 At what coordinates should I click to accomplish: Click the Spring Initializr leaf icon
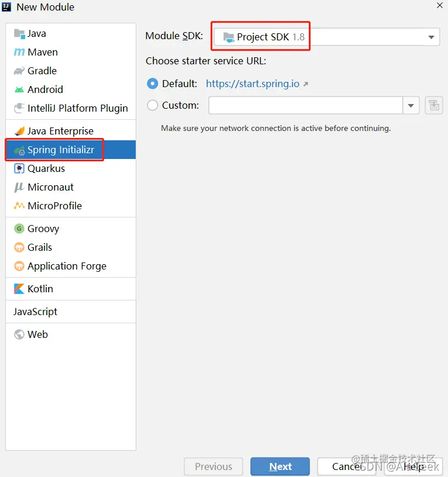pos(19,150)
